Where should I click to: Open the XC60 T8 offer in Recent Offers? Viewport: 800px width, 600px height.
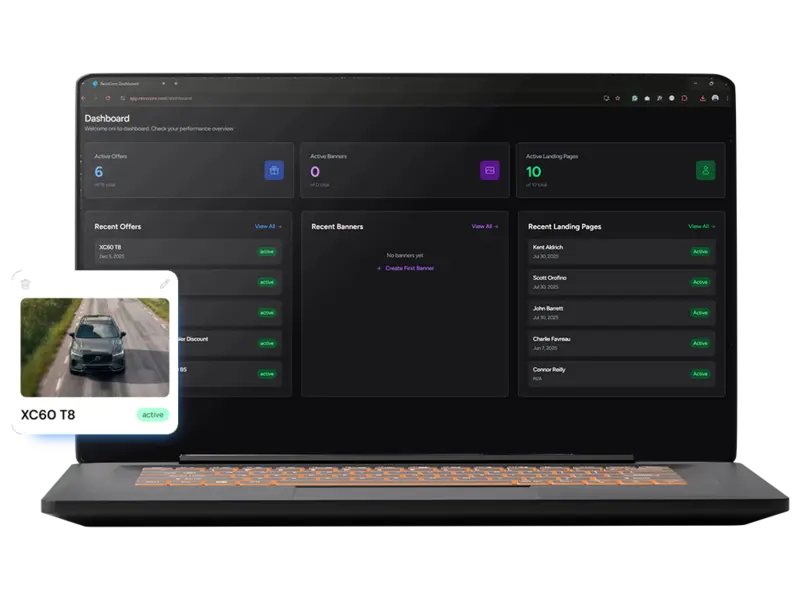[187, 251]
